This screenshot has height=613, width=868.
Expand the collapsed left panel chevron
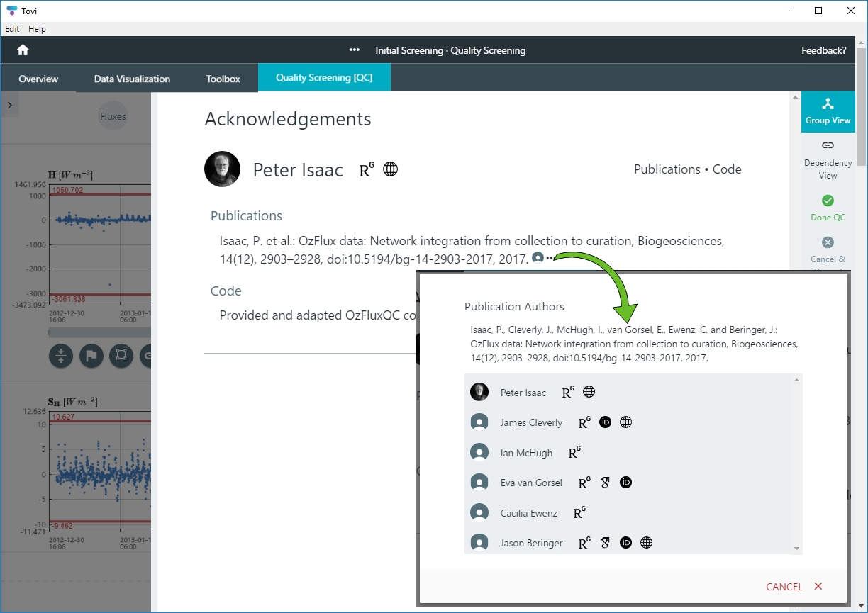(x=10, y=104)
